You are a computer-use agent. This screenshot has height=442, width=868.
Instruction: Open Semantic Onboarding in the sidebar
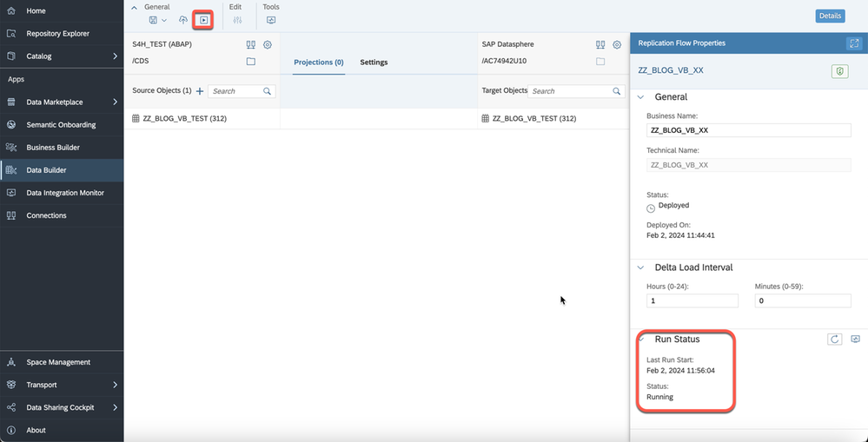(x=62, y=125)
